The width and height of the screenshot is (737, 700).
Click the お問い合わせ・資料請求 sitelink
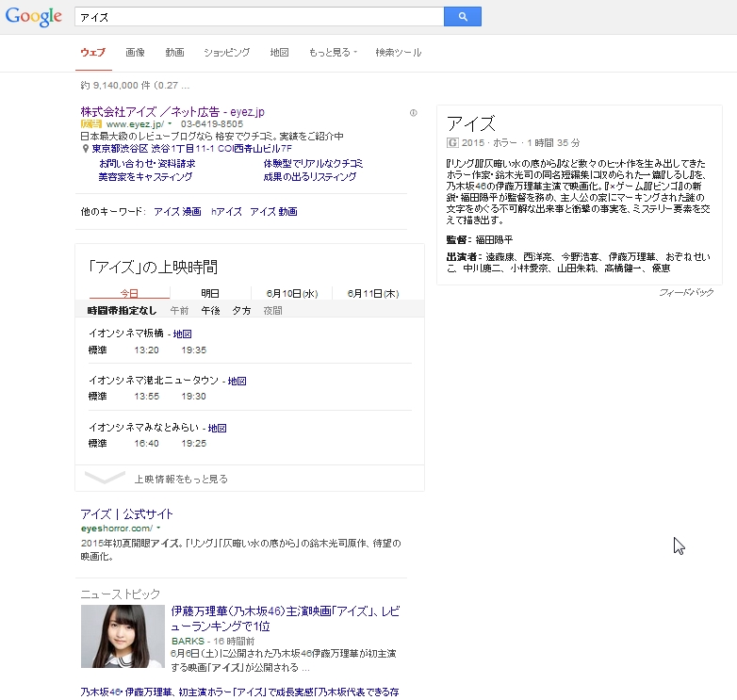click(147, 164)
